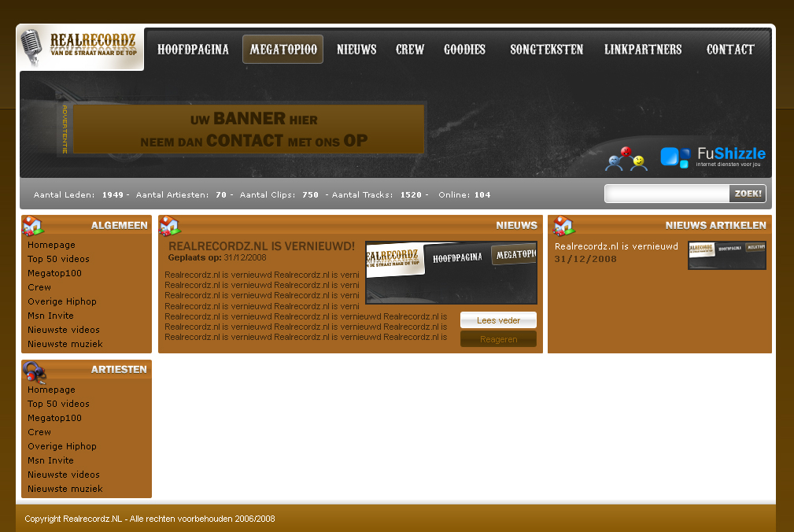Click the 'REALRECORDZ.NL IS VERNIEUWD!' headline

tap(262, 246)
